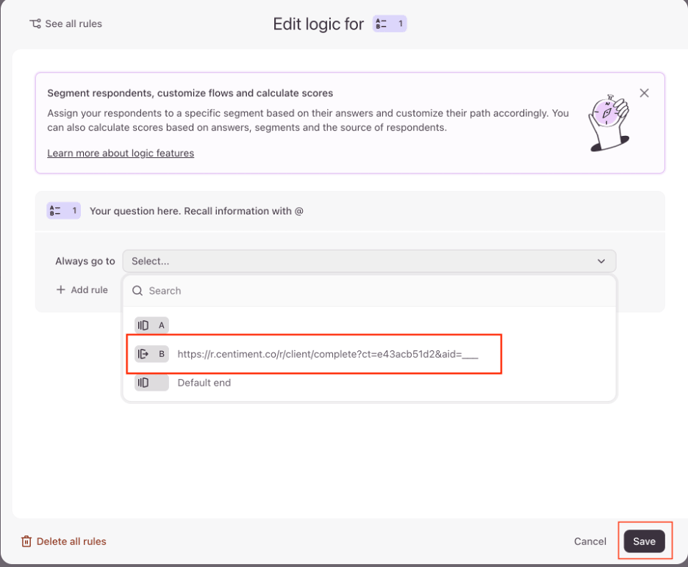Open the See all rules view

[66, 24]
